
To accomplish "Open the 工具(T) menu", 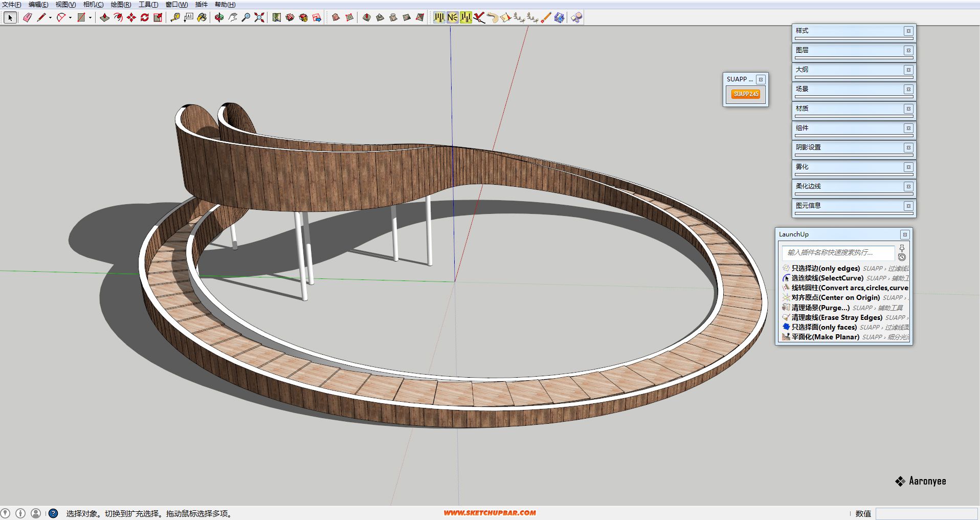I will pos(148,5).
